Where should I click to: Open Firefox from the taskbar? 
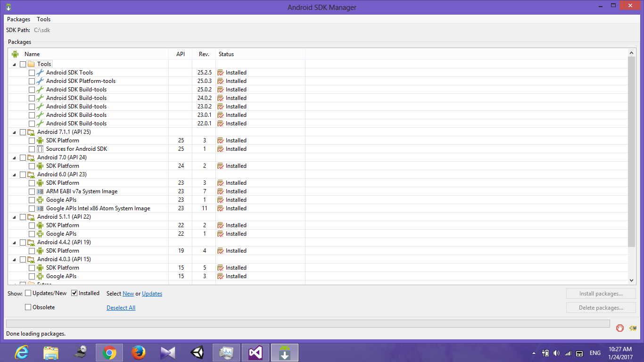138,353
